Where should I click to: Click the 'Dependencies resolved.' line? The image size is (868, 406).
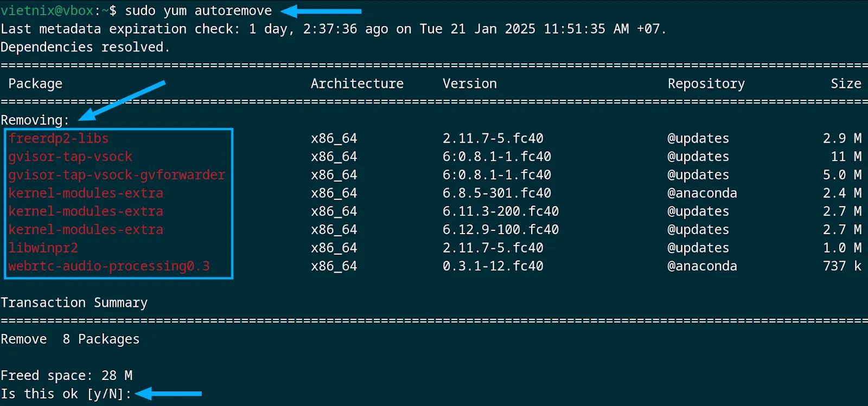[x=85, y=47]
